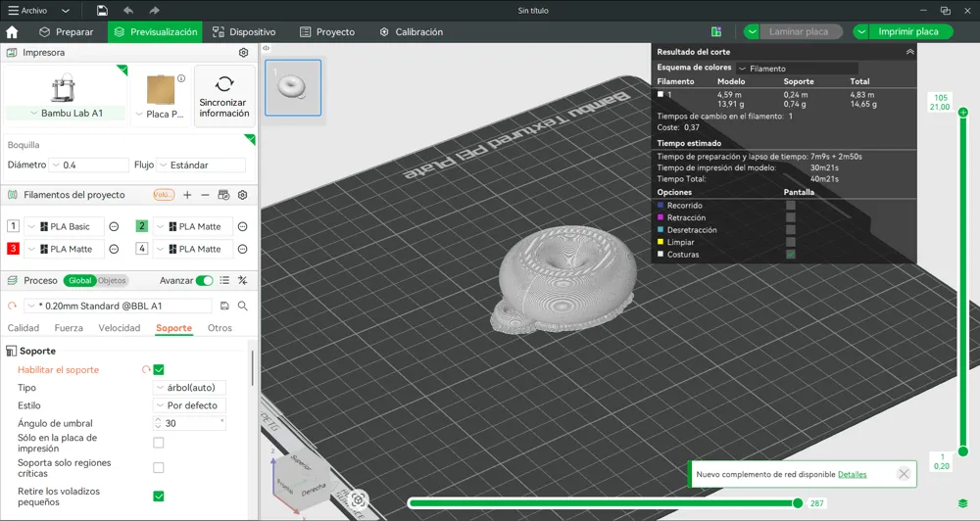Image resolution: width=980 pixels, height=521 pixels.
Task: Open filament settings gear icon
Action: 242,195
